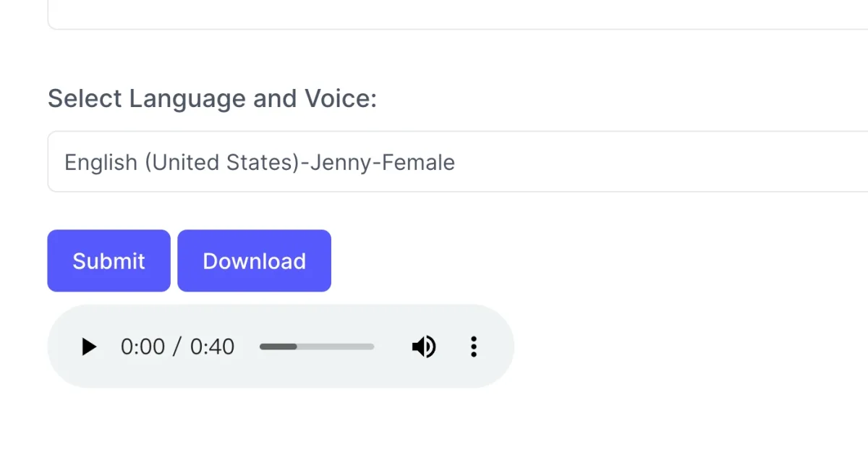Open the audio player's three-dot menu
Viewport: 868px width, 463px height.
(474, 347)
